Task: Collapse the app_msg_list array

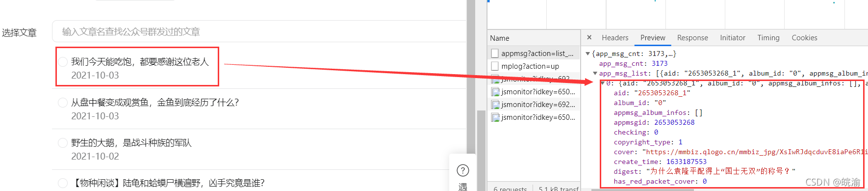Action: [595, 73]
